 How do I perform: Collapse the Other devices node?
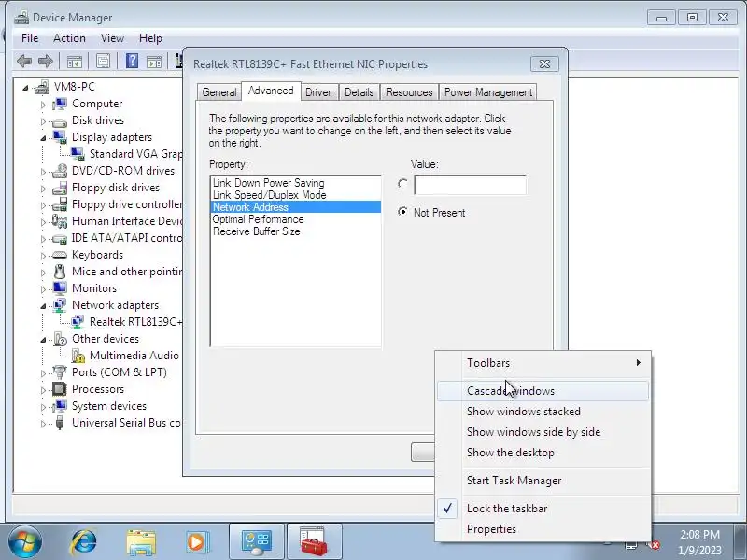point(43,340)
